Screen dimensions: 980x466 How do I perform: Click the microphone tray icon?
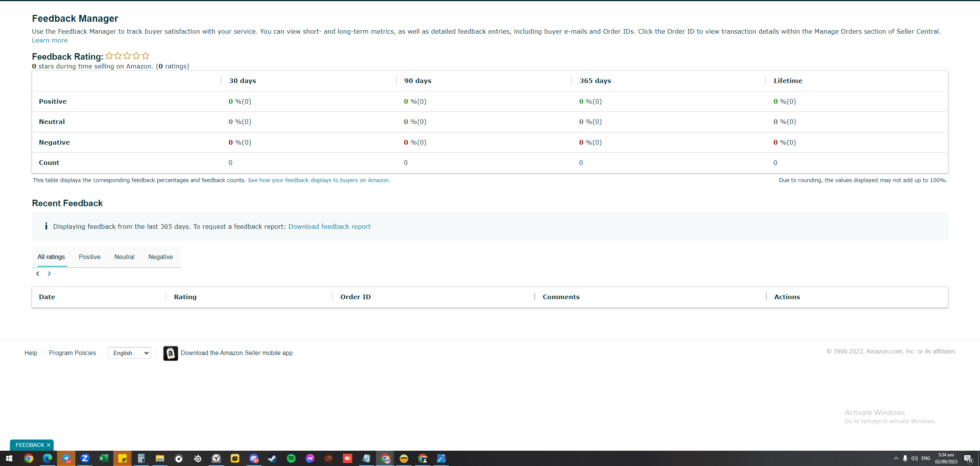[905, 458]
